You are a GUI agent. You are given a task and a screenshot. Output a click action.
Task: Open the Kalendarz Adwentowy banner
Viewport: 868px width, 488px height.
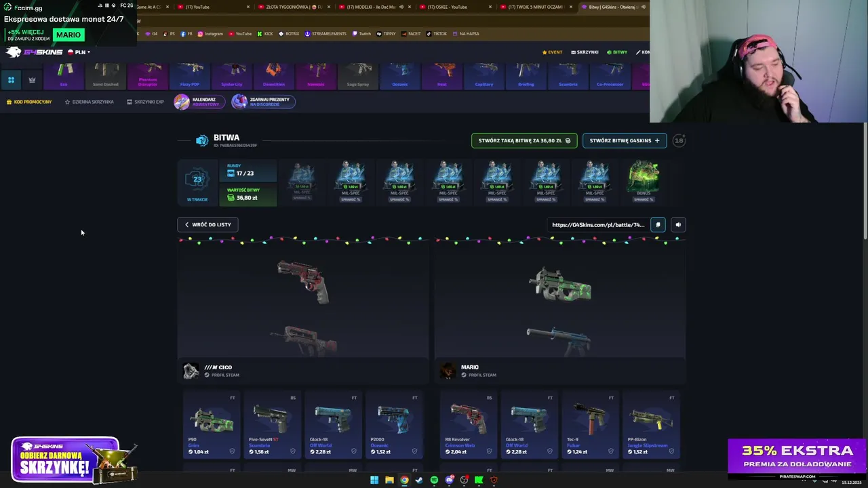click(199, 102)
